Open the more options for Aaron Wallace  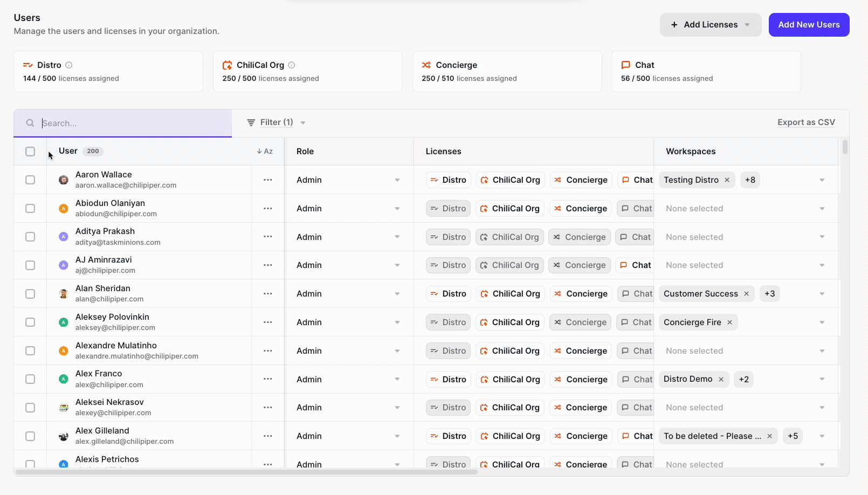268,180
